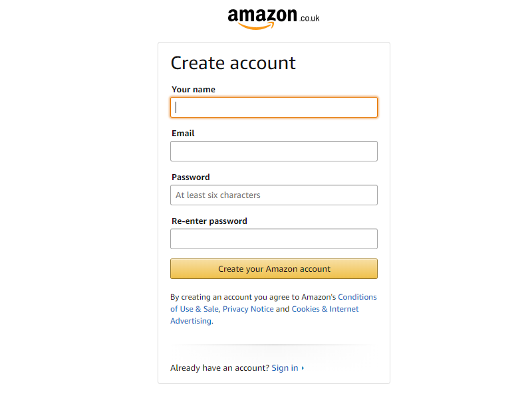Viewport: 532px width, 398px height.
Task: Follow the Cookies & Internet Advertising link
Action: [325, 309]
